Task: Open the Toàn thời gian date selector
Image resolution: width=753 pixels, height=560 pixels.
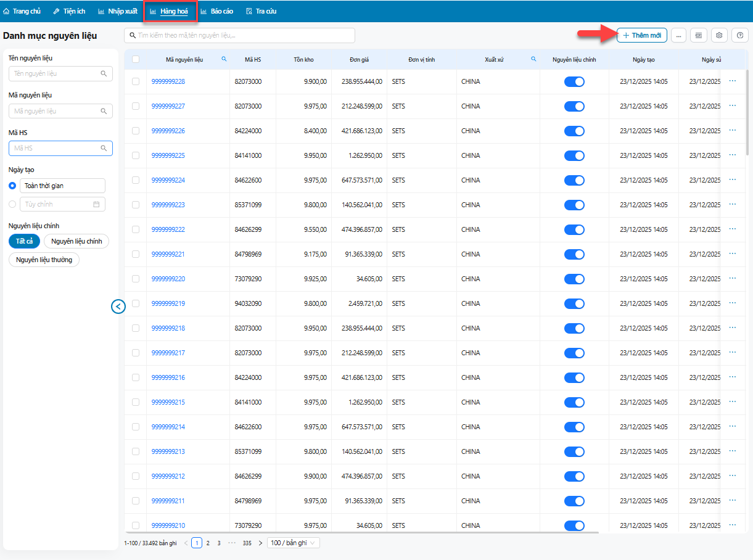Action: (x=62, y=186)
